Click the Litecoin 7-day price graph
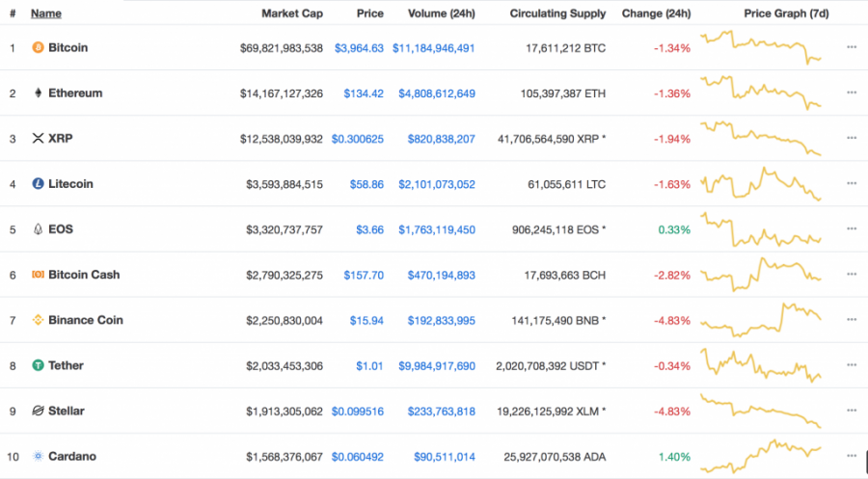 (x=761, y=184)
